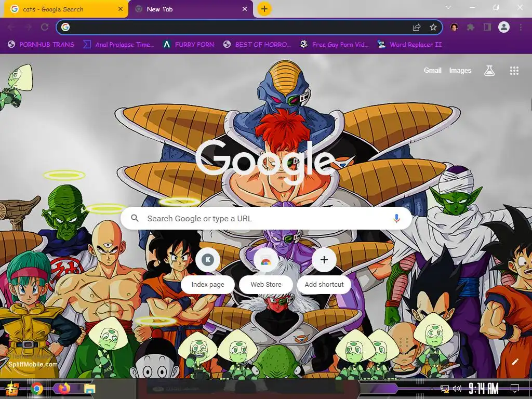Close the New Tab tab
This screenshot has height=399, width=532.
[x=245, y=9]
